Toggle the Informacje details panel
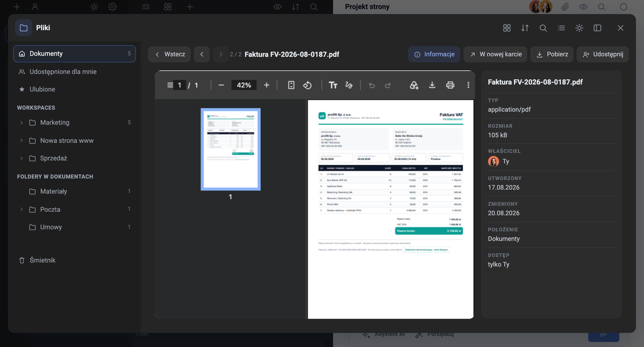644x347 pixels. [x=434, y=54]
